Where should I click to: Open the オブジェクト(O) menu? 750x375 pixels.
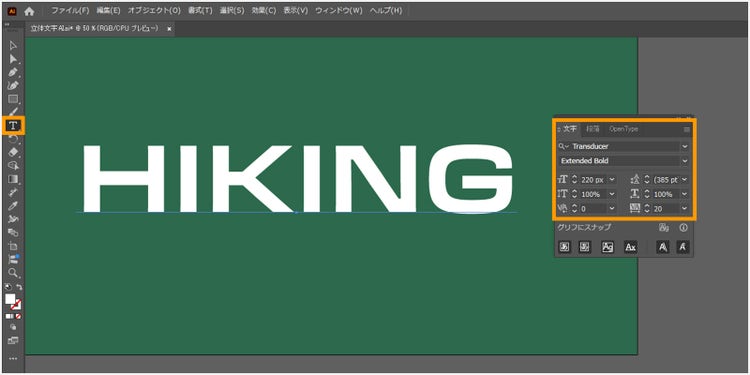(154, 11)
